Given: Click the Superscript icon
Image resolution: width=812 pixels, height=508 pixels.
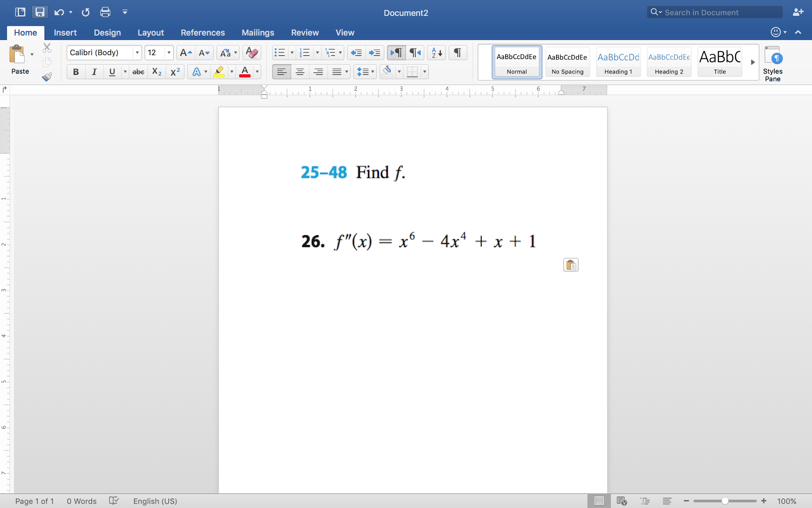Looking at the screenshot, I should [174, 71].
